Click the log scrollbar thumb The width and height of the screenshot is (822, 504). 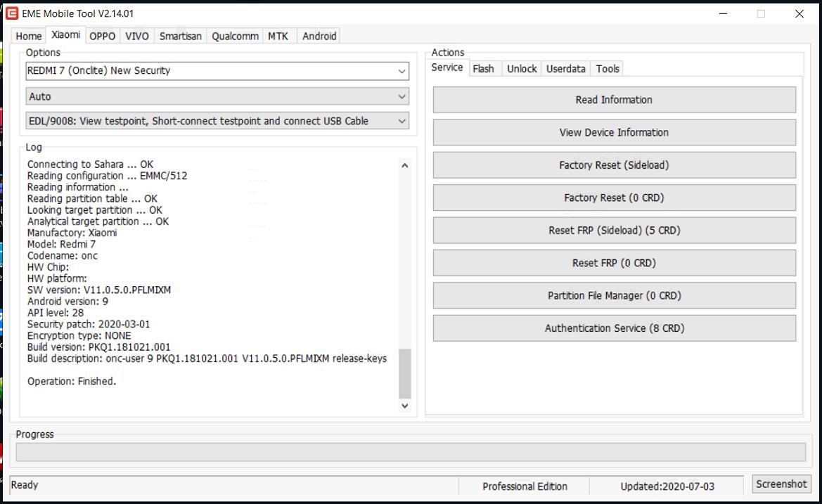click(405, 373)
